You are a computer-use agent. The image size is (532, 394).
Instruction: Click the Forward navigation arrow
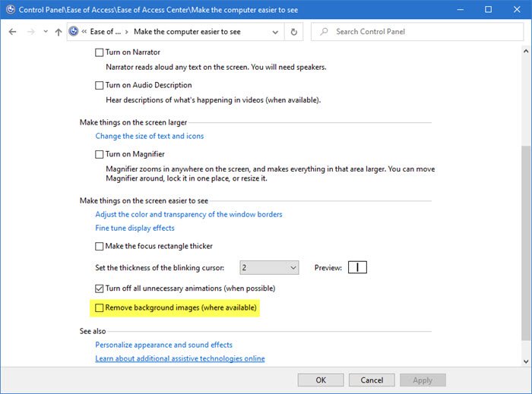click(30, 32)
